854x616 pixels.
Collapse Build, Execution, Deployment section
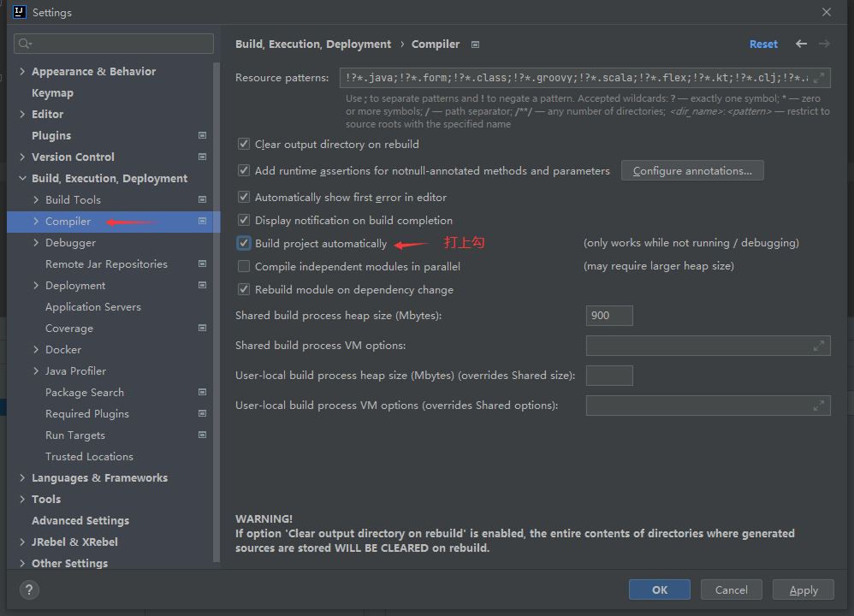point(22,178)
